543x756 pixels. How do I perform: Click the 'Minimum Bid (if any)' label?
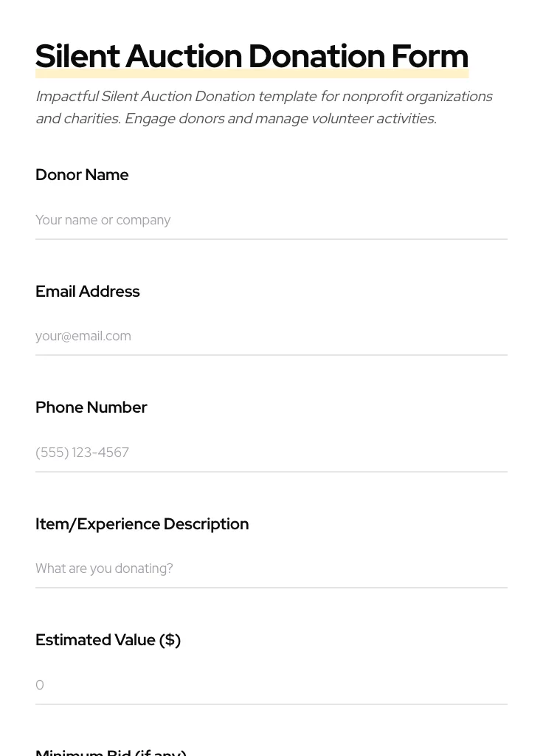(111, 752)
